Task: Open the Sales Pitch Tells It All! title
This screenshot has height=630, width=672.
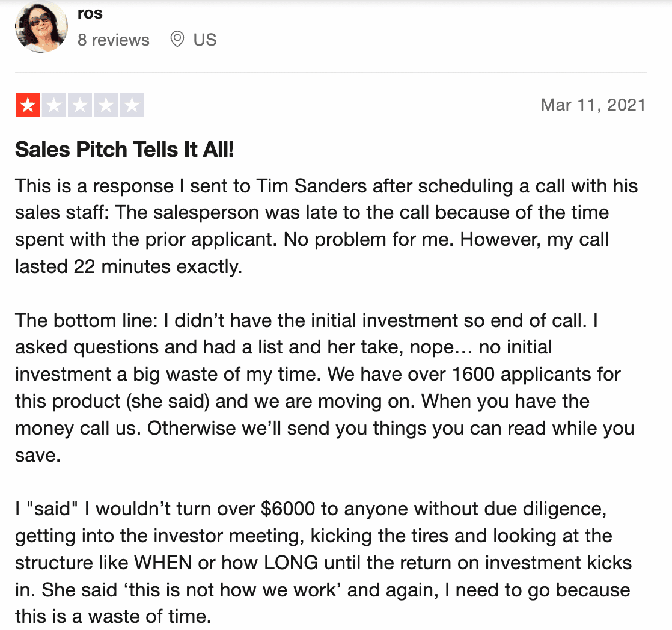Action: (124, 150)
